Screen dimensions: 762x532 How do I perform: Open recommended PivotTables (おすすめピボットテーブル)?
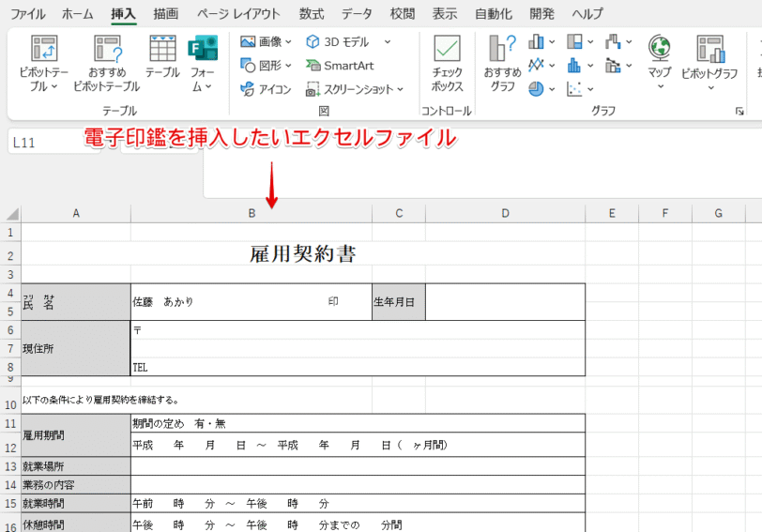[107, 64]
